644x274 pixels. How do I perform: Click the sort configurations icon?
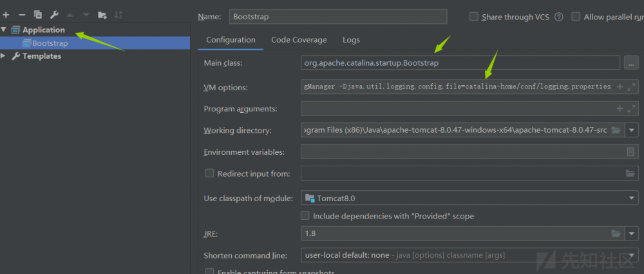[118, 14]
